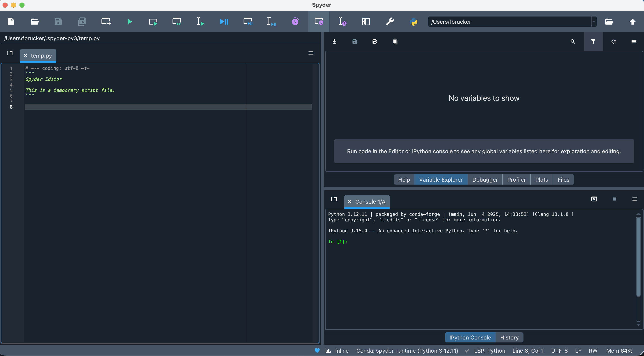
Task: Close the Console 1/A tab
Action: pos(350,201)
